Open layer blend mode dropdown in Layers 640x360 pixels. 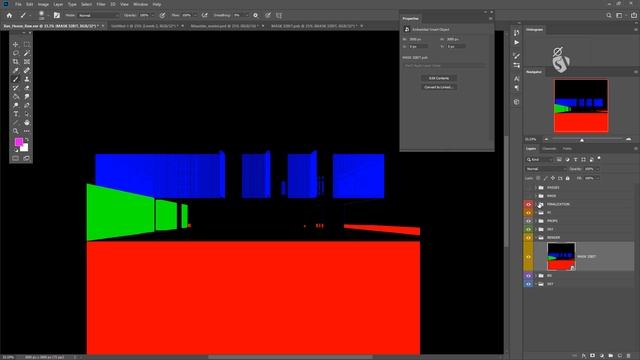point(545,169)
